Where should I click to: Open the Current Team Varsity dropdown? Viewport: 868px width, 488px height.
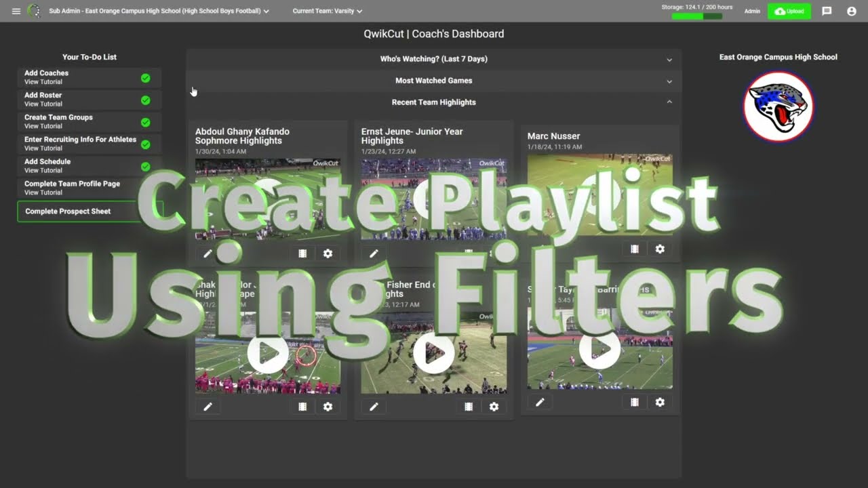[x=328, y=11]
